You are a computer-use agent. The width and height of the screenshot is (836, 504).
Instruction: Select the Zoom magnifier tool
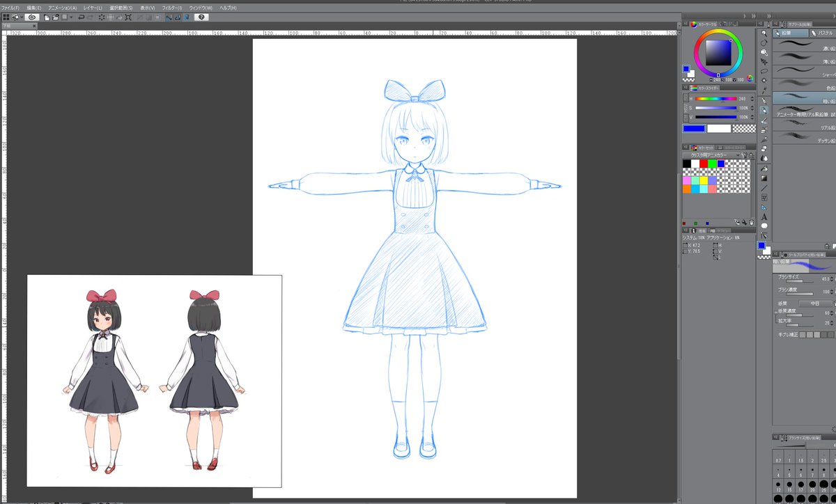764,33
